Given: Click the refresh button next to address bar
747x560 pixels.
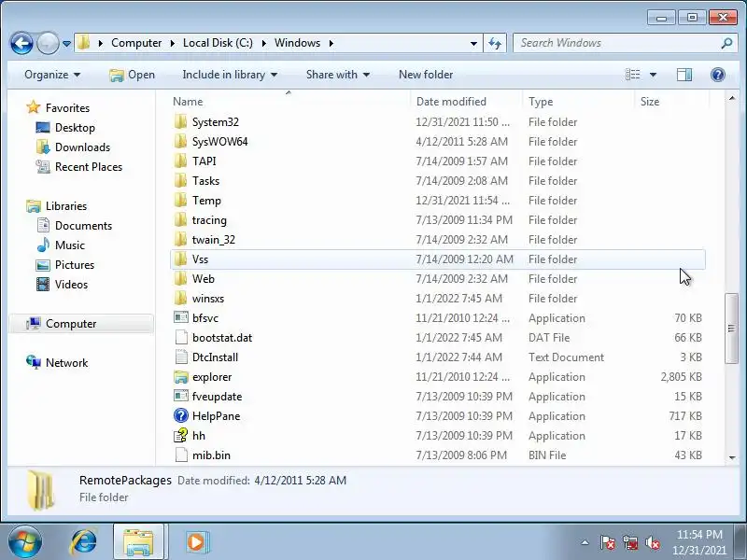Looking at the screenshot, I should click(x=495, y=43).
